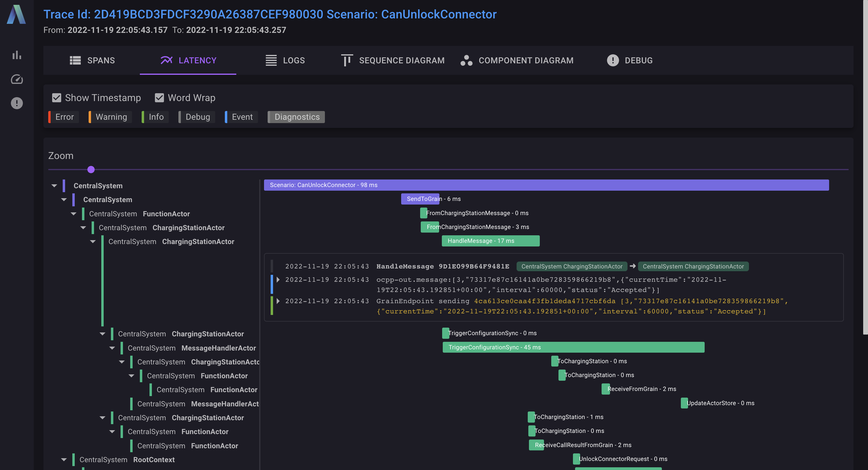This screenshot has height=470, width=868.
Task: Click the Sequence Diagram tab icon
Action: [347, 60]
